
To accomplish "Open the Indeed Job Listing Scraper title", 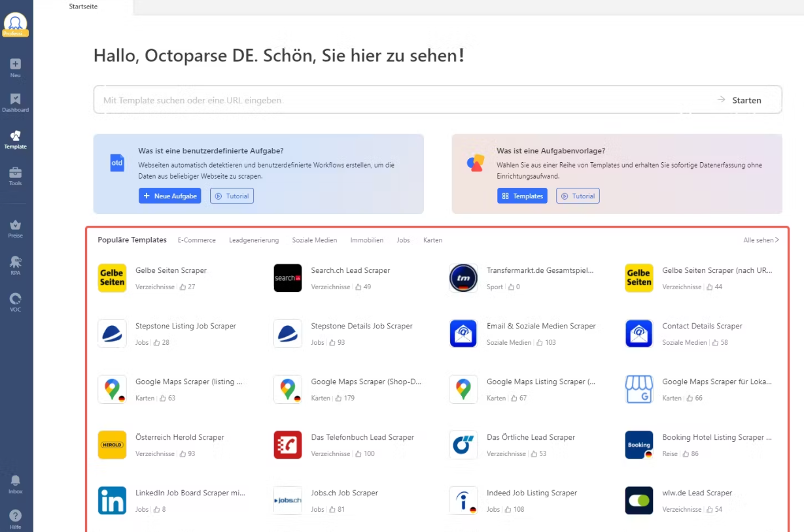I will point(533,493).
